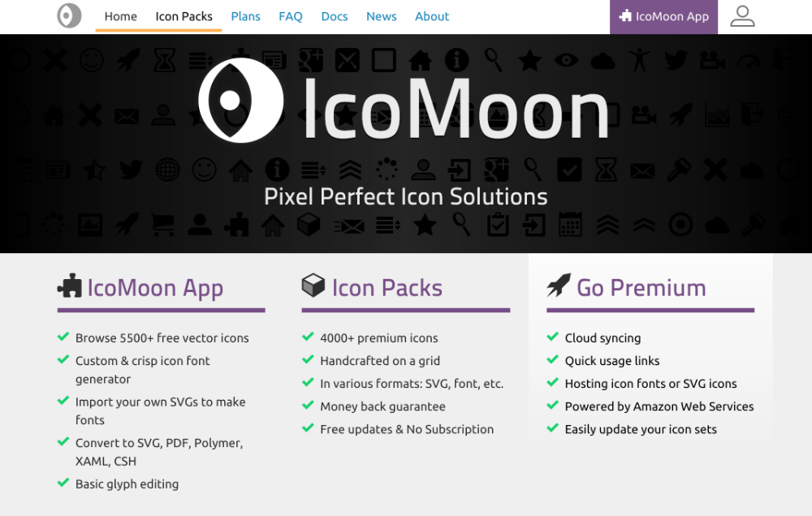Select the Home menu item
The width and height of the screenshot is (812, 516).
click(x=120, y=15)
